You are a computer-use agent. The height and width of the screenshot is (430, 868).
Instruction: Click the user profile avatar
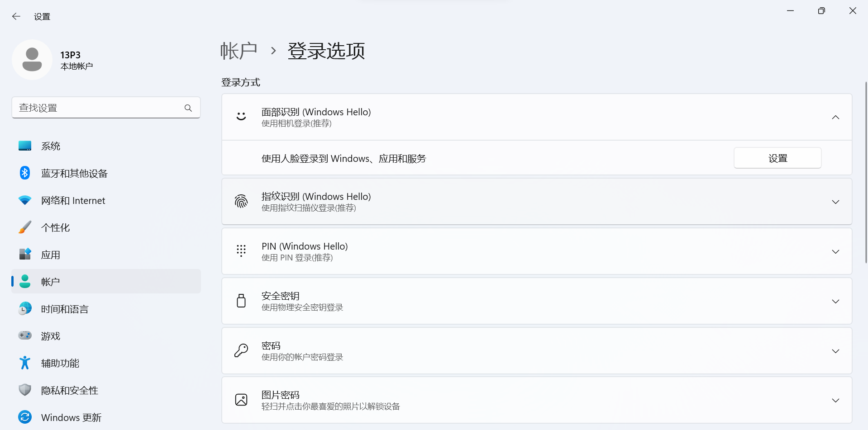click(x=32, y=60)
